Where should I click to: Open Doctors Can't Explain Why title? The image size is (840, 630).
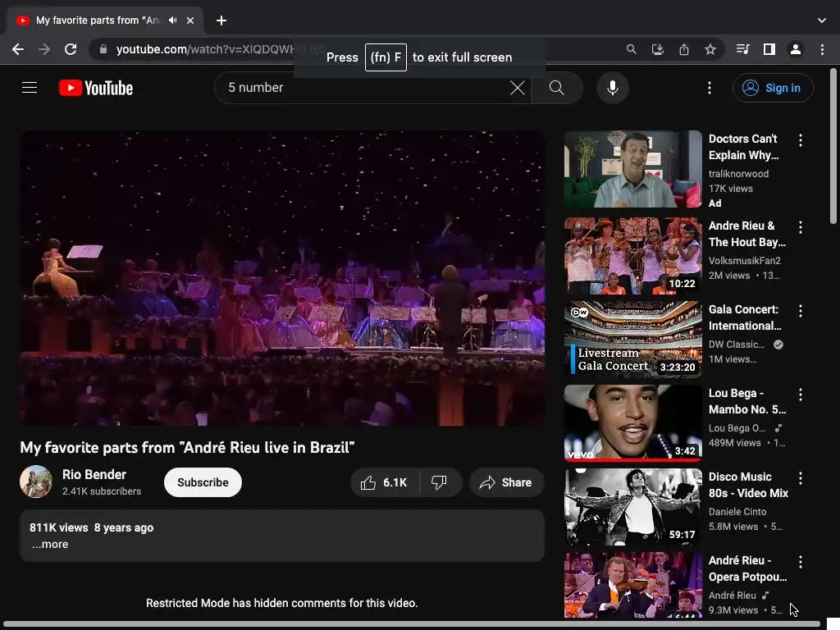[x=743, y=147]
